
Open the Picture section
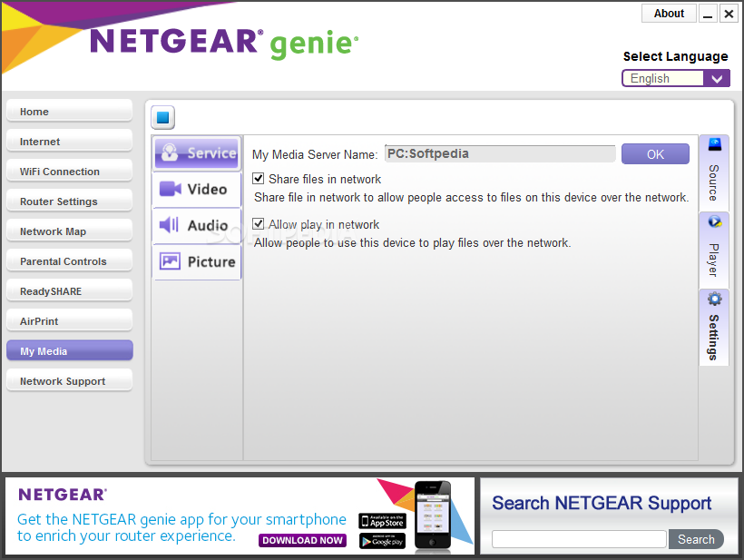[x=197, y=261]
